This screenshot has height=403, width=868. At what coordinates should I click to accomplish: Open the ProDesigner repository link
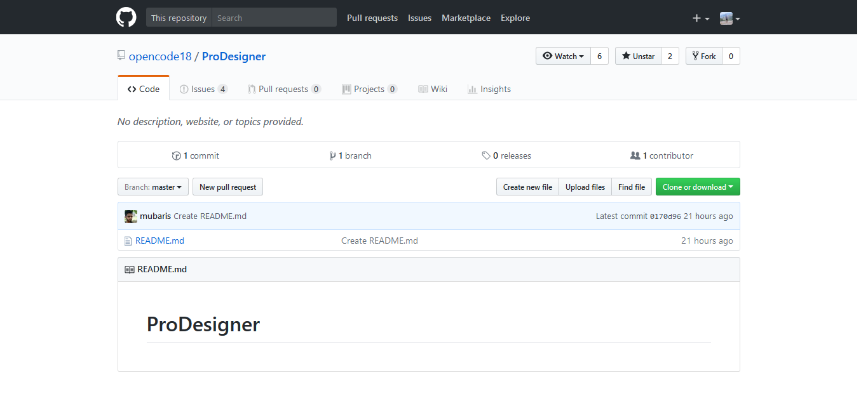click(234, 56)
